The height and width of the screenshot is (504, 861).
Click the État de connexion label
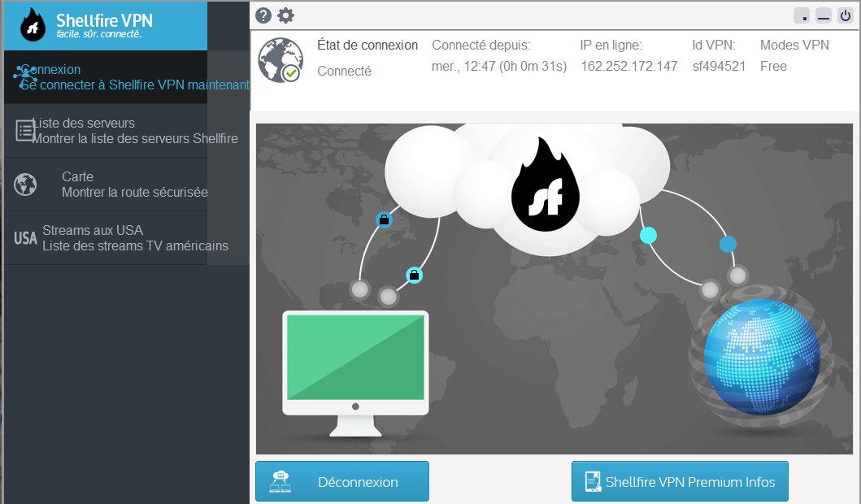(367, 45)
